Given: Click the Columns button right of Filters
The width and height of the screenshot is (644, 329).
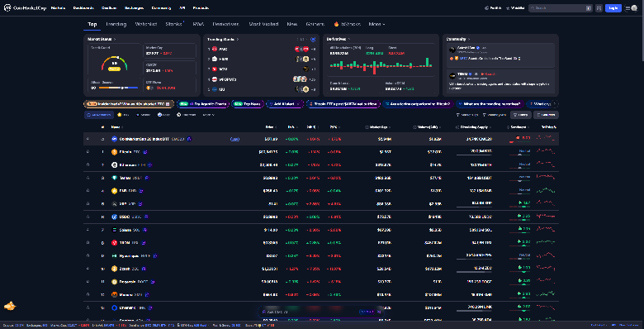Looking at the screenshot, I should (x=546, y=115).
